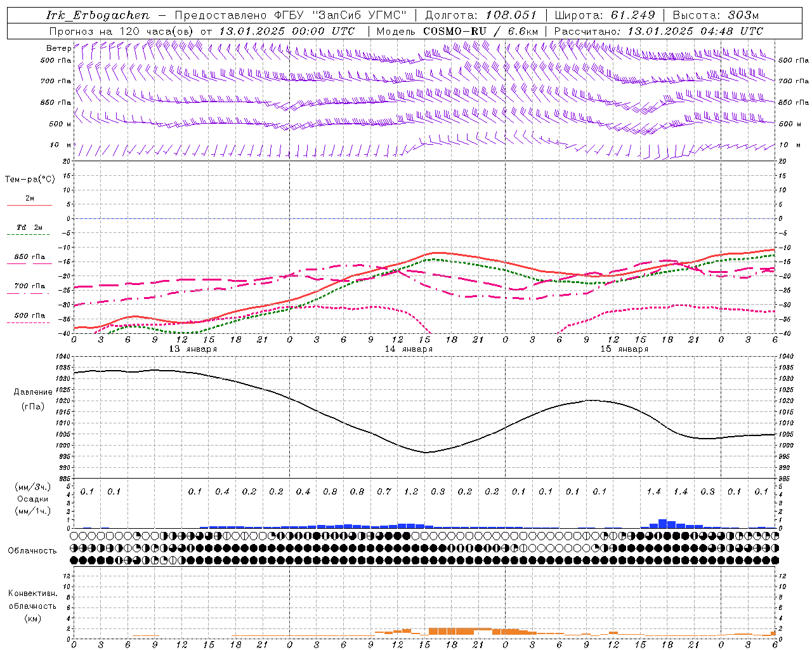Click the model name COSMO-RU
812x650 pixels.
(455, 31)
